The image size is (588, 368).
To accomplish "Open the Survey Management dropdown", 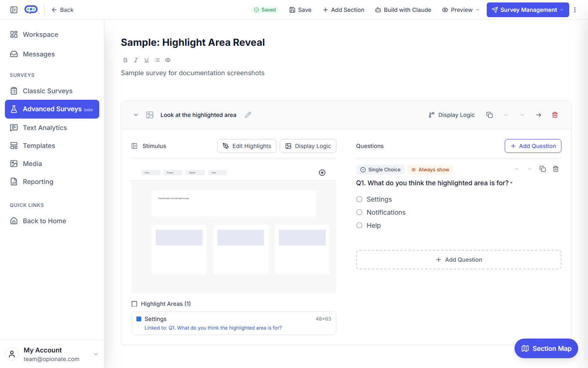I will pyautogui.click(x=528, y=10).
